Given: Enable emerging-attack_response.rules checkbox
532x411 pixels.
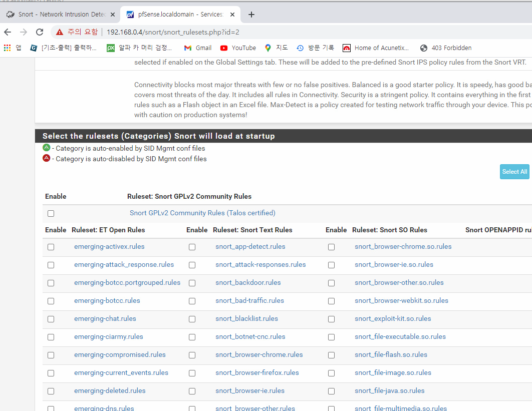Looking at the screenshot, I should coord(51,265).
